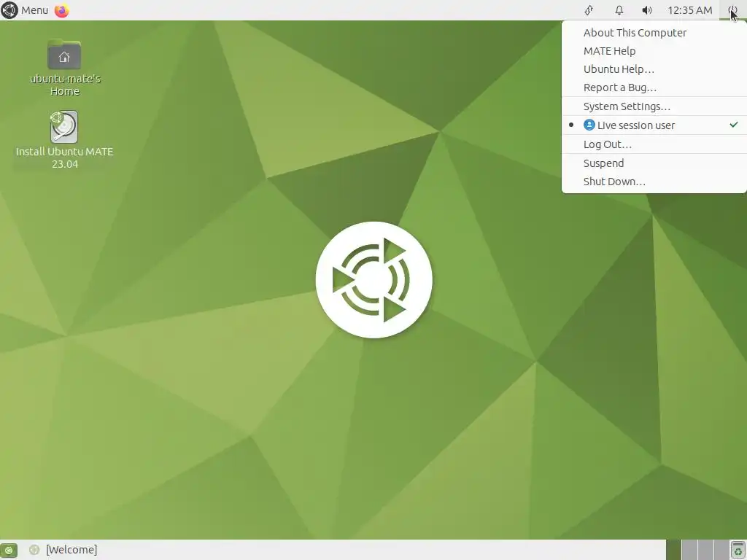Restore the [Welcome] window from taskbar
747x560 pixels.
pyautogui.click(x=64, y=550)
